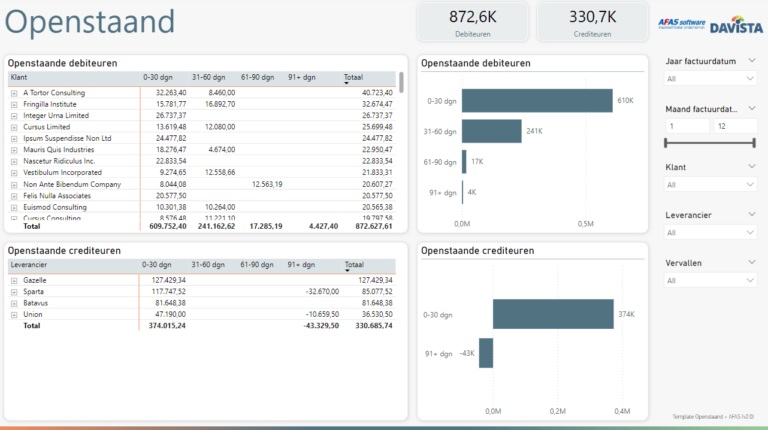Screen dimensions: 768x430
Task: Click the Davista logo
Action: 736,24
